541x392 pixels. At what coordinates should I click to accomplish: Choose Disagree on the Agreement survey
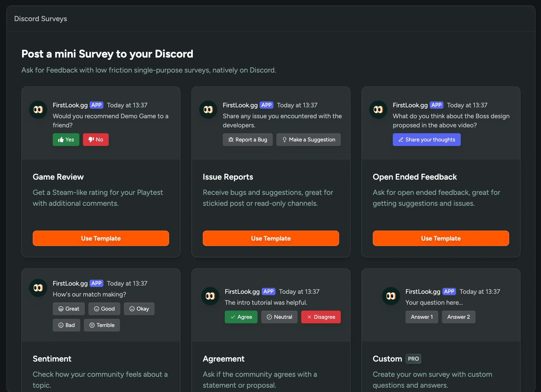(x=321, y=317)
